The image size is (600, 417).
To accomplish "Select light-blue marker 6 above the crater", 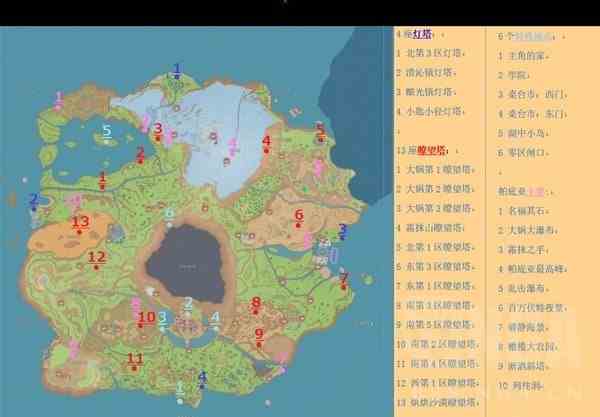I will [x=169, y=216].
